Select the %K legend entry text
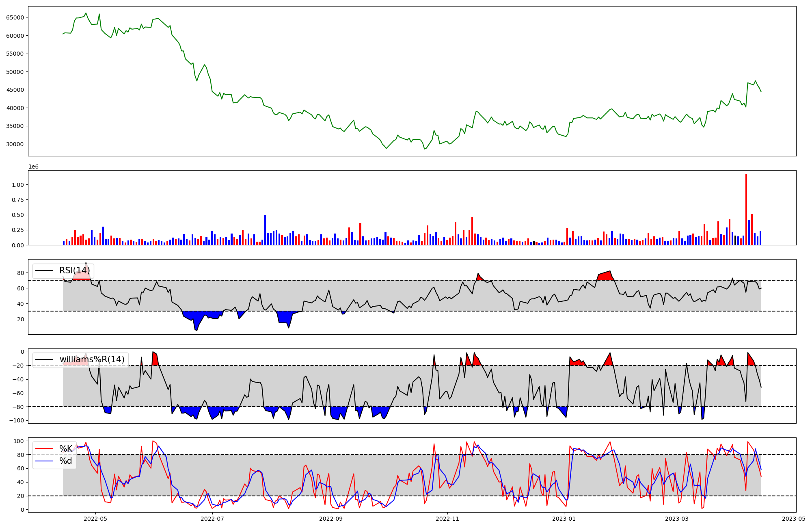This screenshot has height=528, width=812. 66,448
